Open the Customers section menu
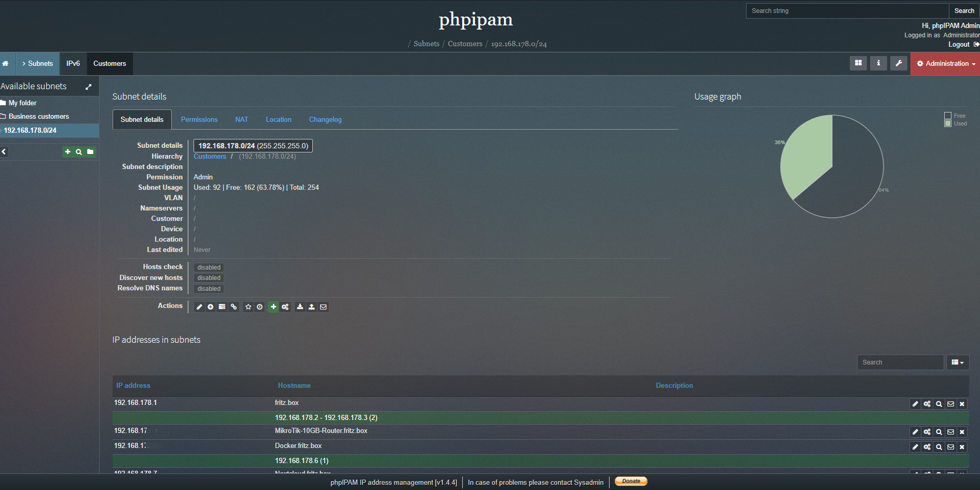 point(109,64)
